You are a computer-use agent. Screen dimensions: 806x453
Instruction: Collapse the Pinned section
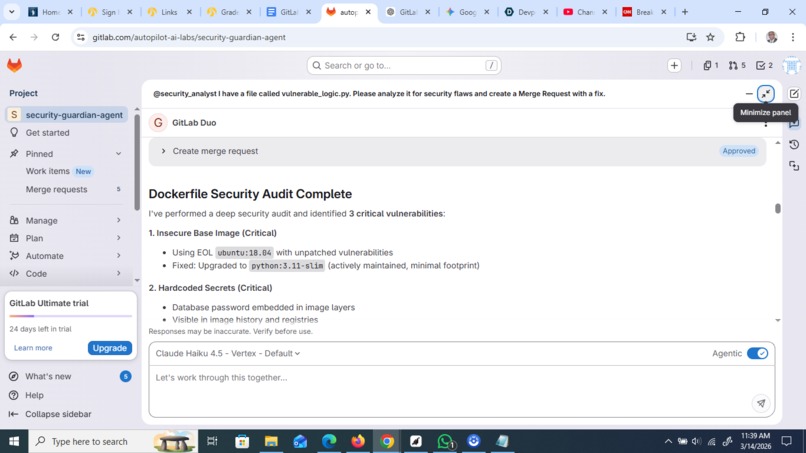(x=119, y=154)
